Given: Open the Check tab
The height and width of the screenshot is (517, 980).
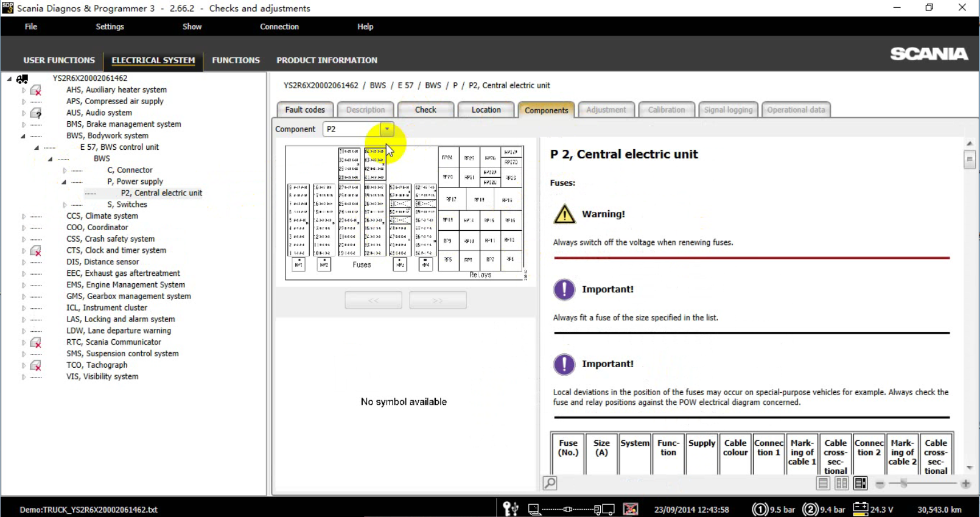Looking at the screenshot, I should click(425, 110).
